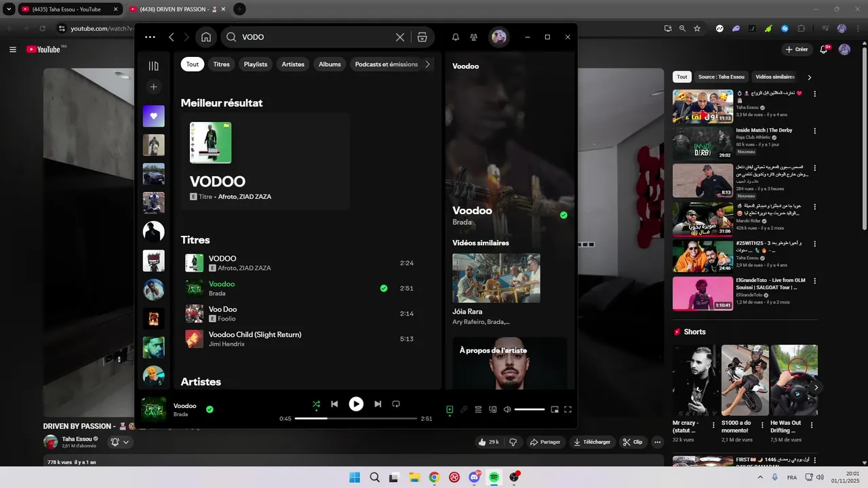
Task: Open Liked Songs heart playlist
Action: pyautogui.click(x=154, y=116)
